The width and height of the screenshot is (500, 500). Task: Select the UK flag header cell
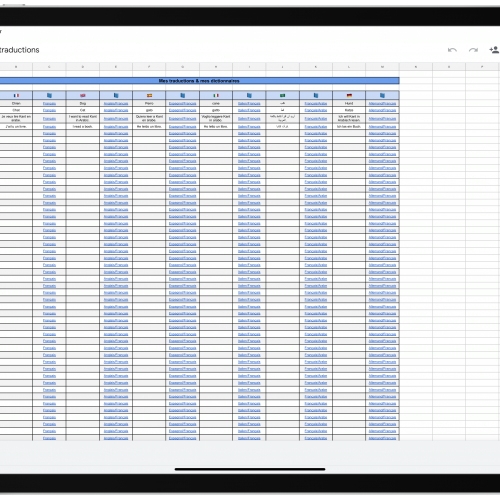[83, 95]
